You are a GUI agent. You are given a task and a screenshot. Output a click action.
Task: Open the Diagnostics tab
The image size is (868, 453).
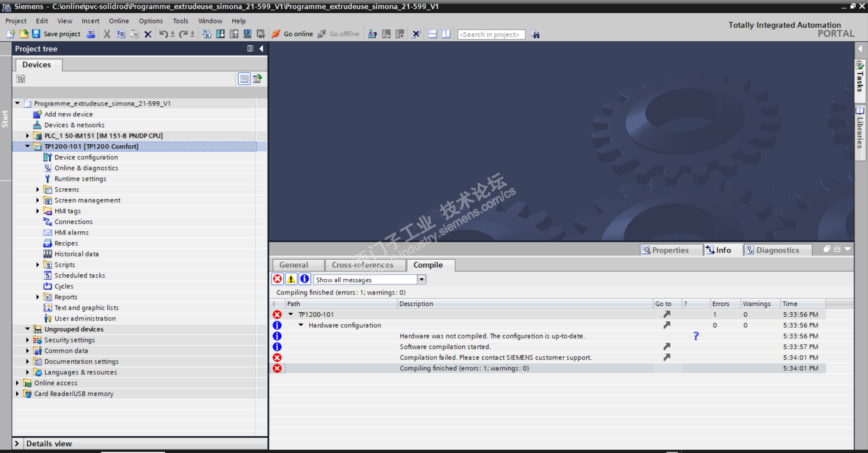(x=777, y=250)
